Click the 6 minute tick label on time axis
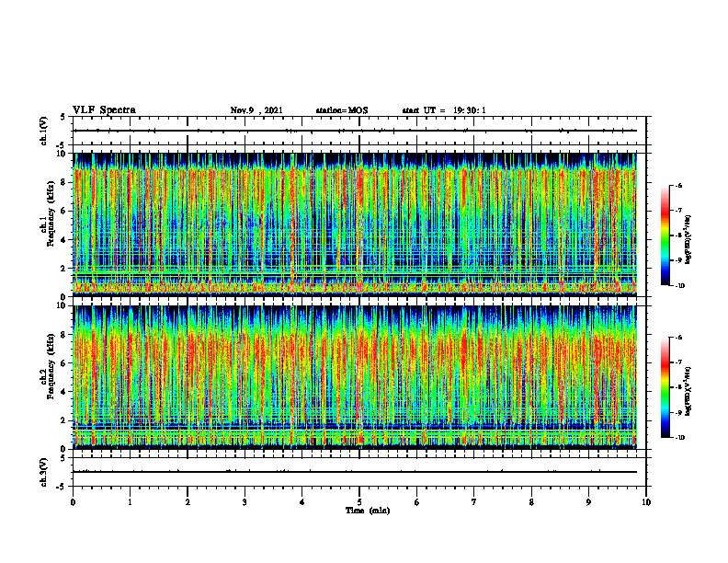Image resolution: width=728 pixels, height=563 pixels. click(x=417, y=502)
